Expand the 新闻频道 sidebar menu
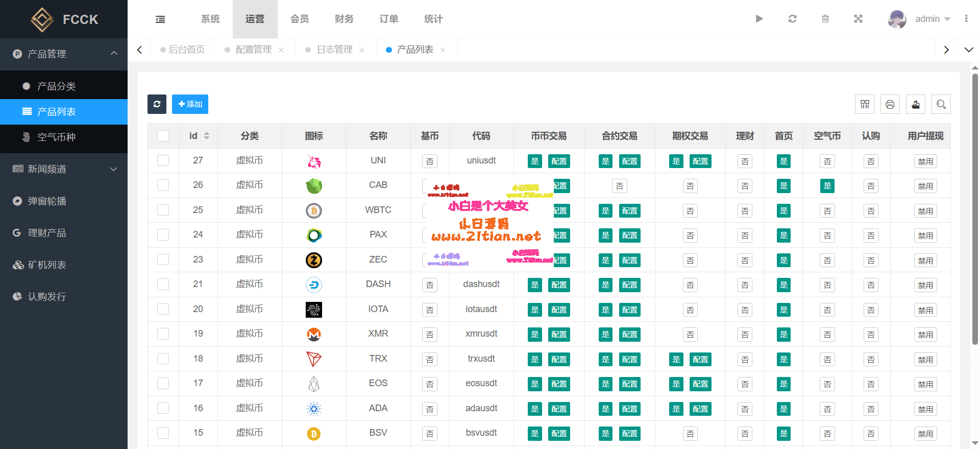 [64, 169]
